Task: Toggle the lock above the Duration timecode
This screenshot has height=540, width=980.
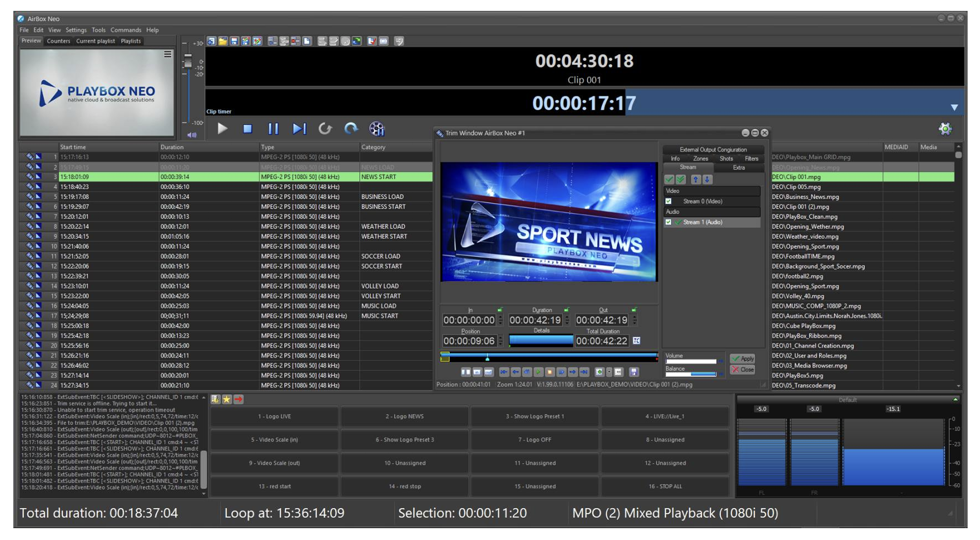Action: pyautogui.click(x=567, y=310)
